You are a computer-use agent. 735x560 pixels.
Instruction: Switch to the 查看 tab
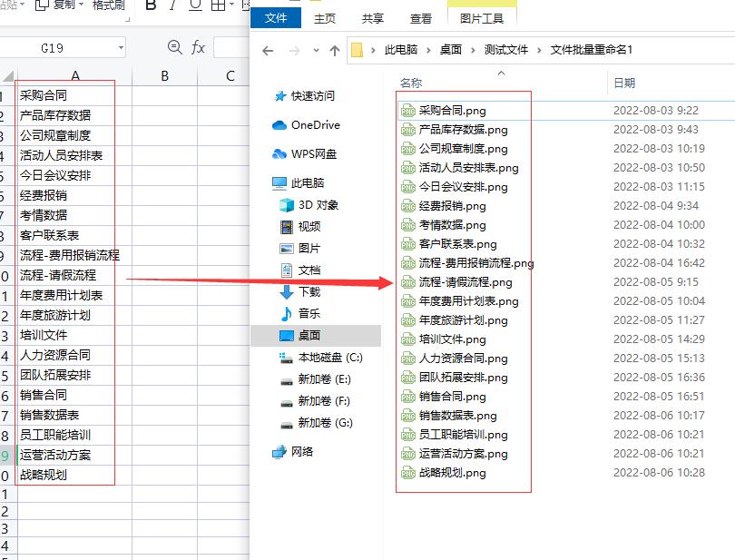tap(420, 18)
